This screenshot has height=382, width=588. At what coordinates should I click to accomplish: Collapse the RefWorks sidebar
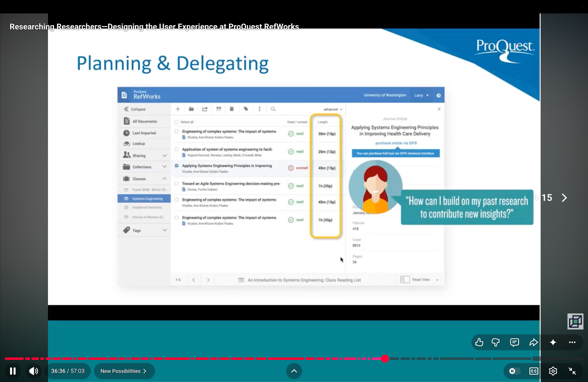pos(135,109)
